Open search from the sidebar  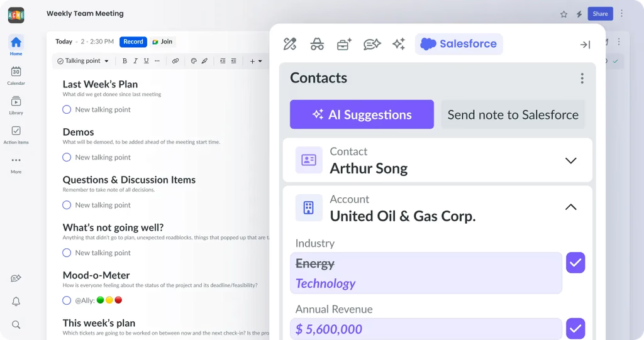point(16,325)
